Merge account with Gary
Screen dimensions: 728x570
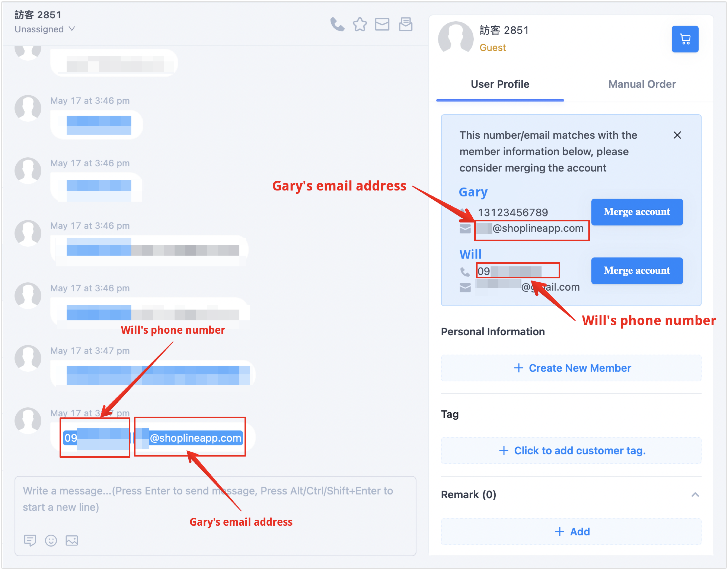pos(637,212)
